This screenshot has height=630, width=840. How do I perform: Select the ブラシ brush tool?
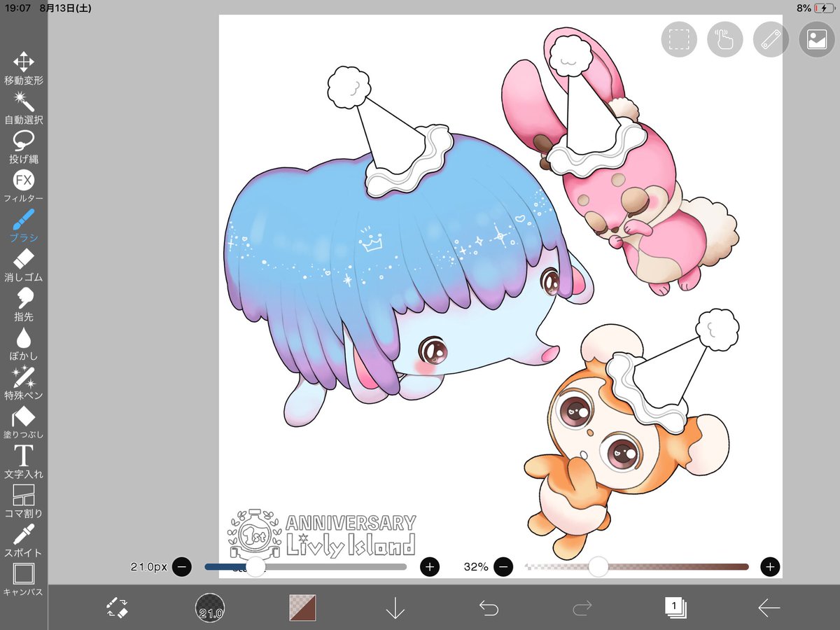[24, 225]
